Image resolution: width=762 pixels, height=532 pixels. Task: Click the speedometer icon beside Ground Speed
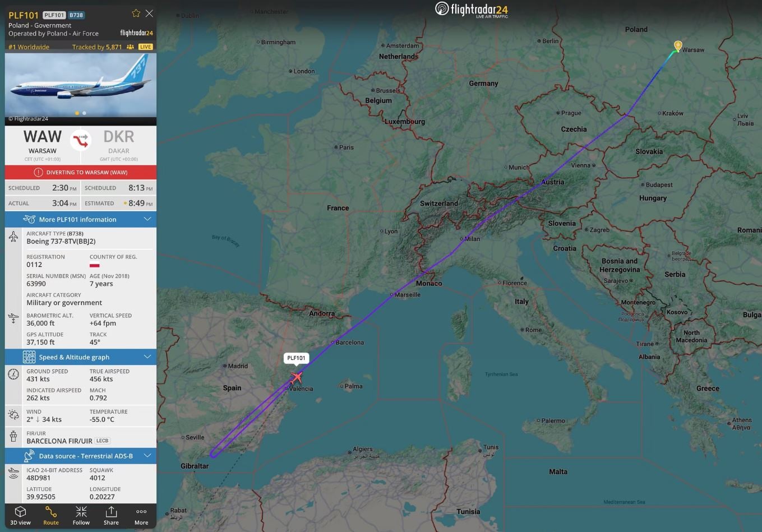(x=13, y=374)
